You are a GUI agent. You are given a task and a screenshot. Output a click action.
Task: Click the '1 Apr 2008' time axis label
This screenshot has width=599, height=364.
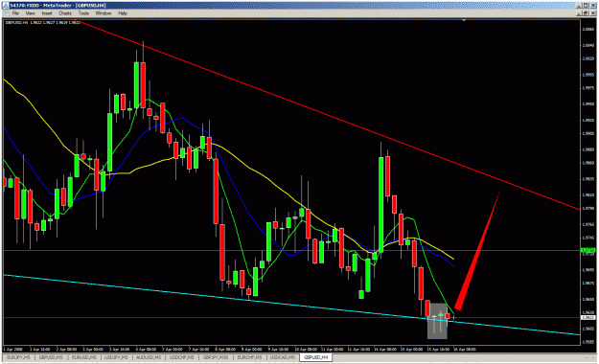12,349
